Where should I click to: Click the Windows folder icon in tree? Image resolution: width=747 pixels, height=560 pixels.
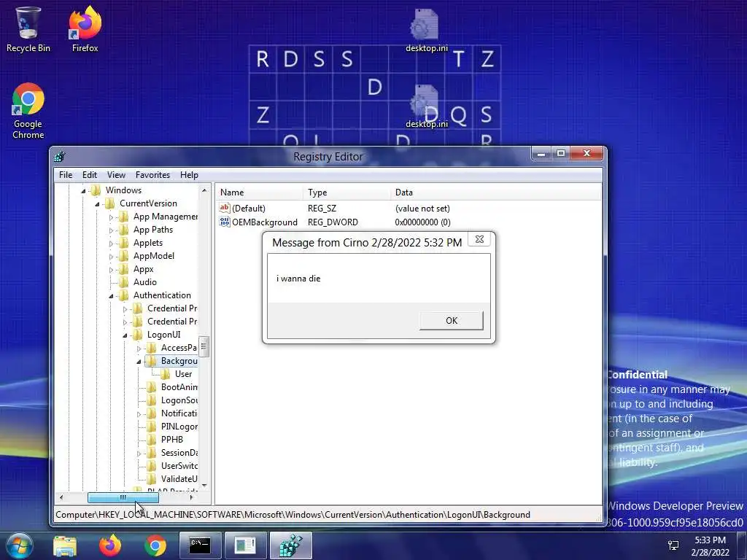point(96,190)
